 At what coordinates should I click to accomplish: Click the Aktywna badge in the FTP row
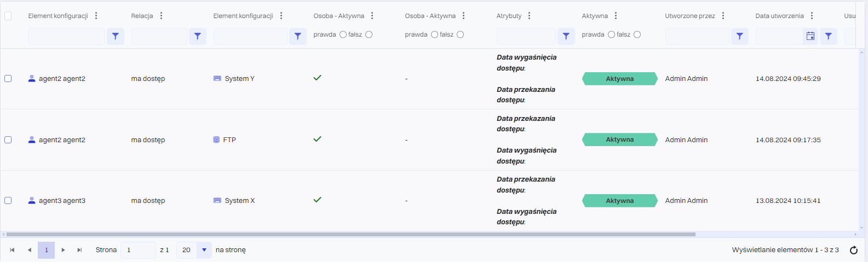pos(619,140)
